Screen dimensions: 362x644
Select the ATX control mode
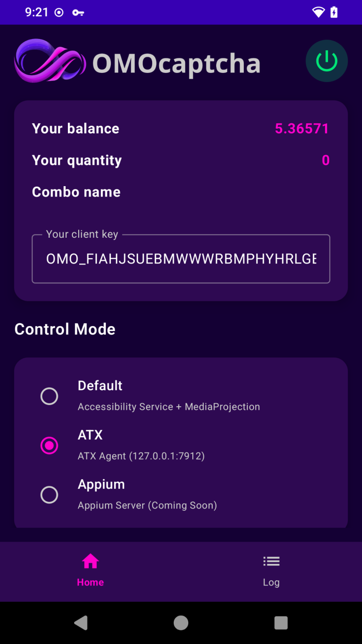pyautogui.click(x=49, y=445)
